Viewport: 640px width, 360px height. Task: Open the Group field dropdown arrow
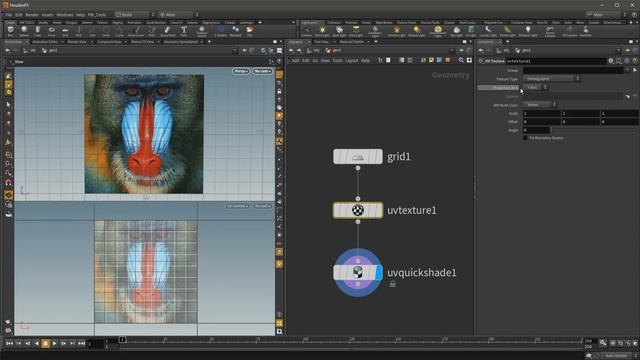(627, 70)
